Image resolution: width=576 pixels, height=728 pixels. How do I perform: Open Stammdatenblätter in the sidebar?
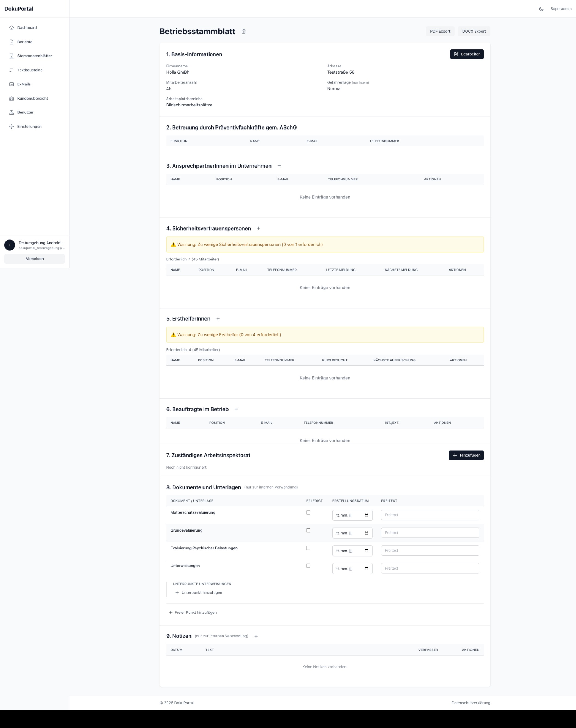click(x=34, y=56)
